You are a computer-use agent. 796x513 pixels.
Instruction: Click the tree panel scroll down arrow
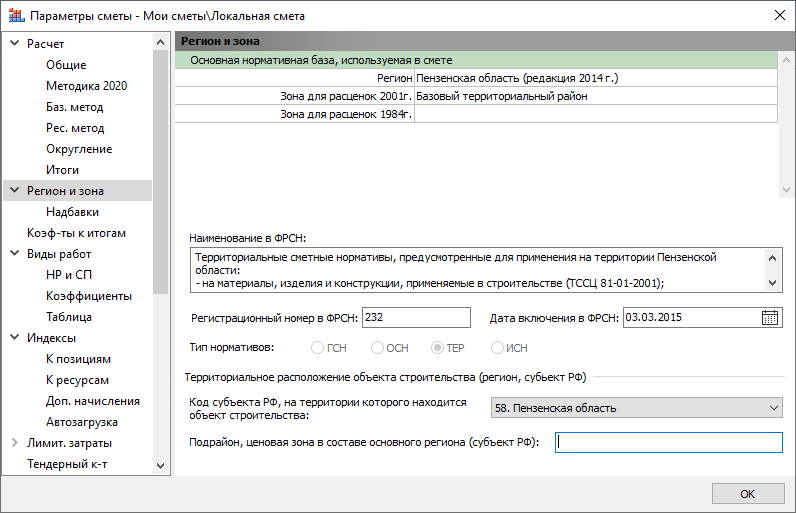[160, 465]
